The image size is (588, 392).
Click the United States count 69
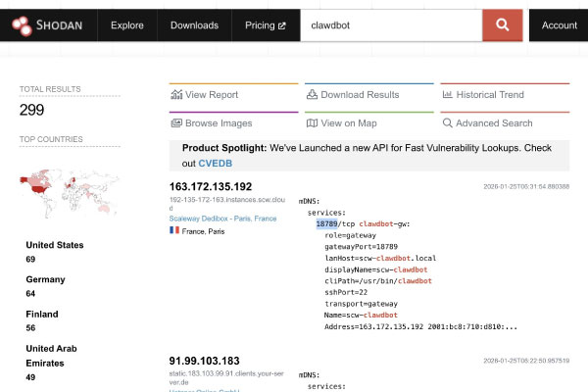30,259
